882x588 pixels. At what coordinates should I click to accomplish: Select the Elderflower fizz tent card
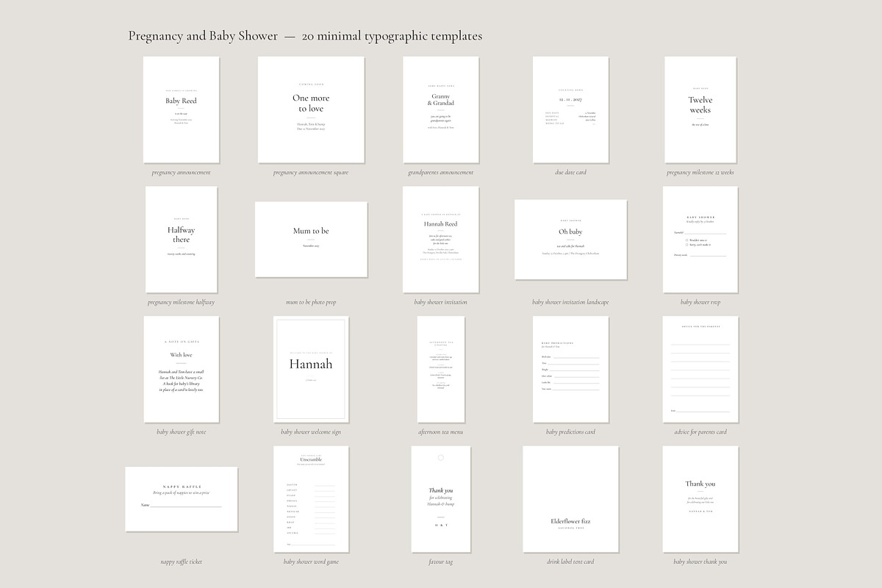point(570,499)
